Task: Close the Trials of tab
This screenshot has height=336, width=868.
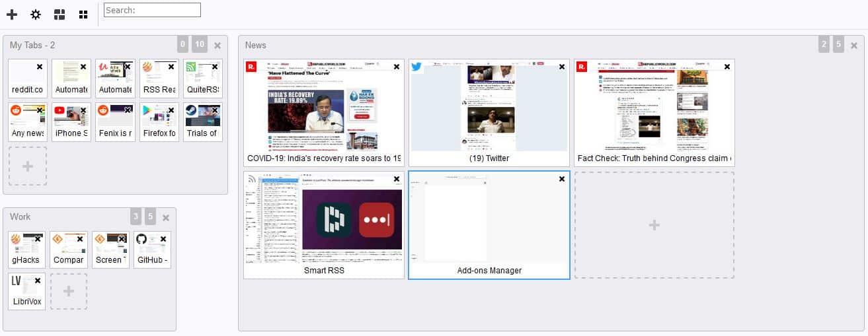Action: point(215,110)
